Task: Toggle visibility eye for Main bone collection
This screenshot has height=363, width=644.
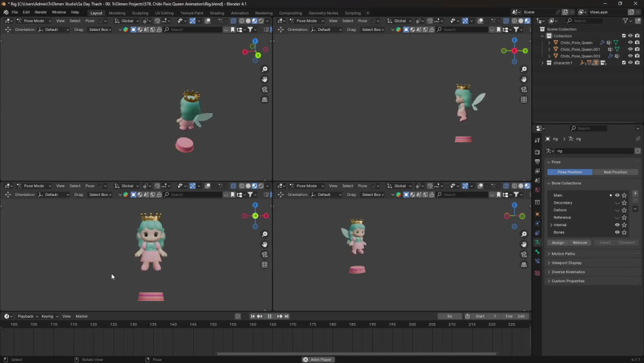Action: pyautogui.click(x=617, y=195)
